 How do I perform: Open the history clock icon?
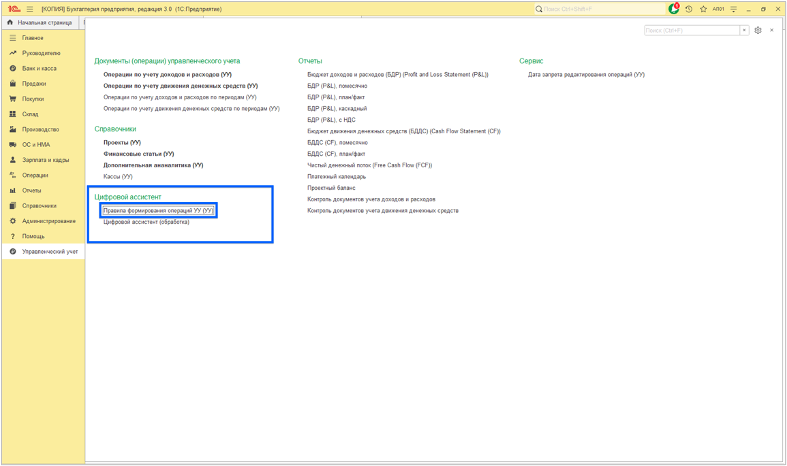coord(689,9)
